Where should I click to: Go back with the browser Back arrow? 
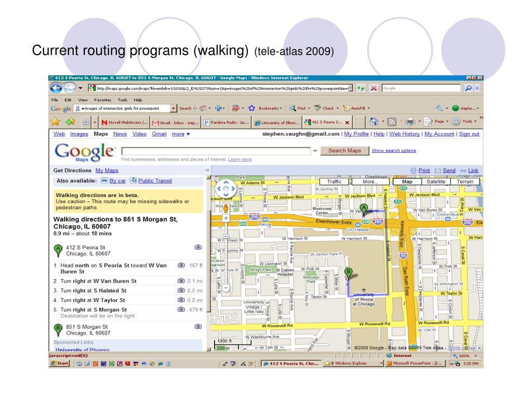click(x=56, y=88)
